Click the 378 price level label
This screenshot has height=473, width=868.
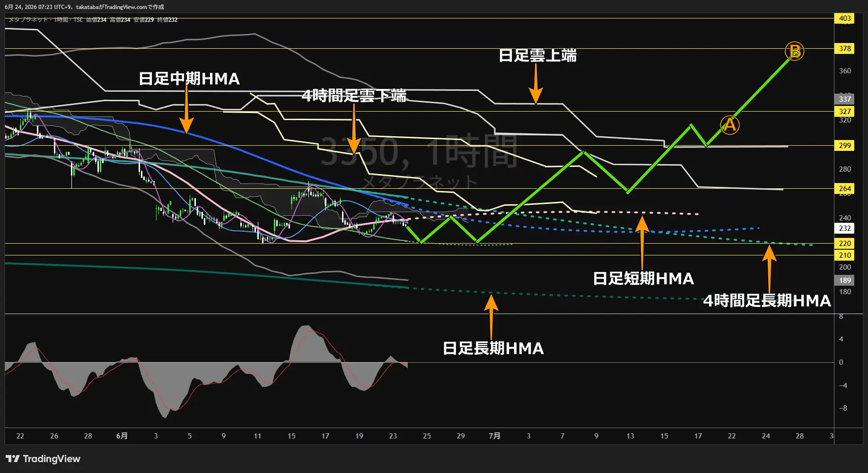[x=845, y=48]
